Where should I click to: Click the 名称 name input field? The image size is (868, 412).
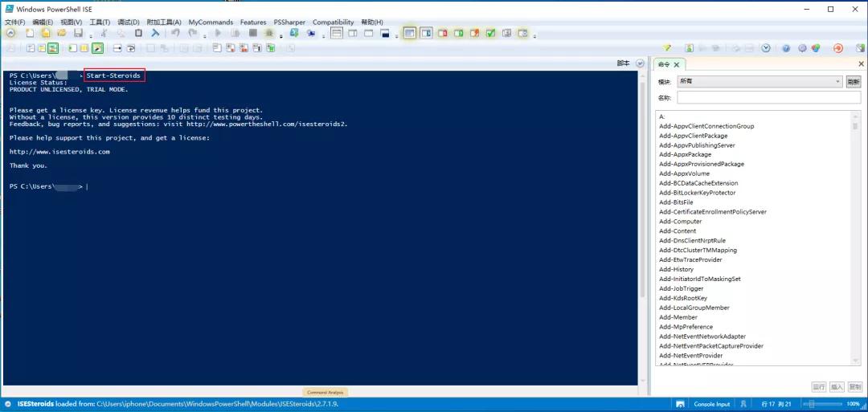[768, 97]
